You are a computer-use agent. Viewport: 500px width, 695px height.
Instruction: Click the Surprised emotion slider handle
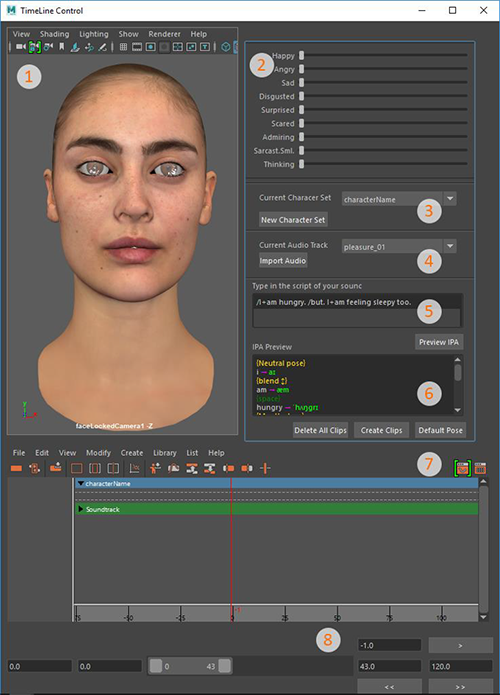click(x=301, y=109)
